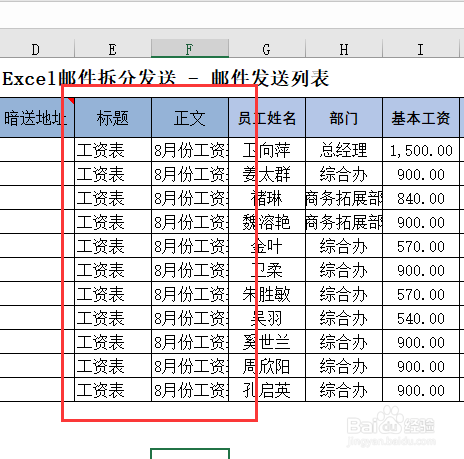
Task: Select column E header
Action: [113, 49]
